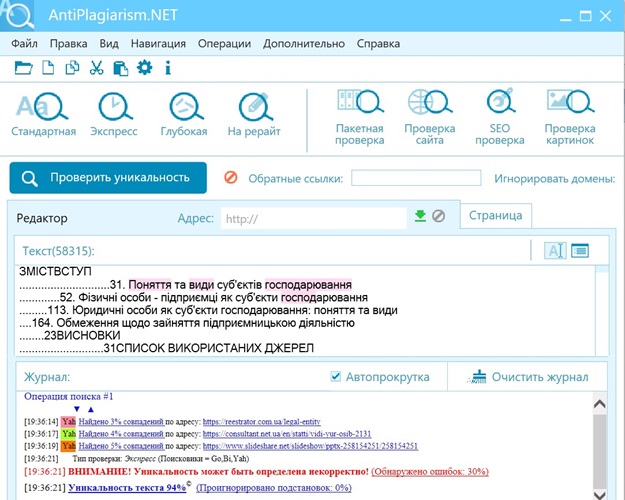Open Пакетная проверка tool

tap(360, 117)
